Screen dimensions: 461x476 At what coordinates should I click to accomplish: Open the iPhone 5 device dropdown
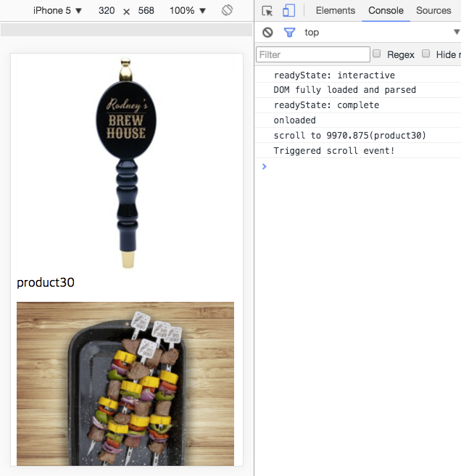(x=57, y=11)
